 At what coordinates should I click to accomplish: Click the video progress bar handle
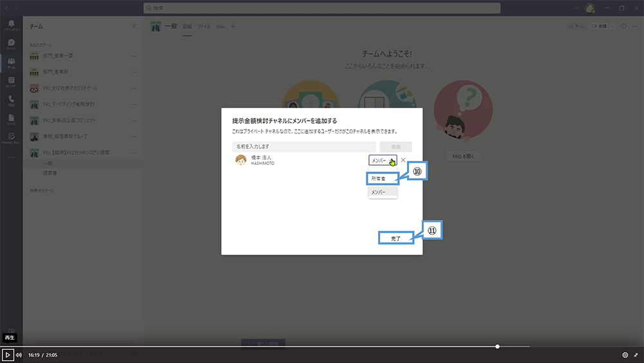(497, 346)
